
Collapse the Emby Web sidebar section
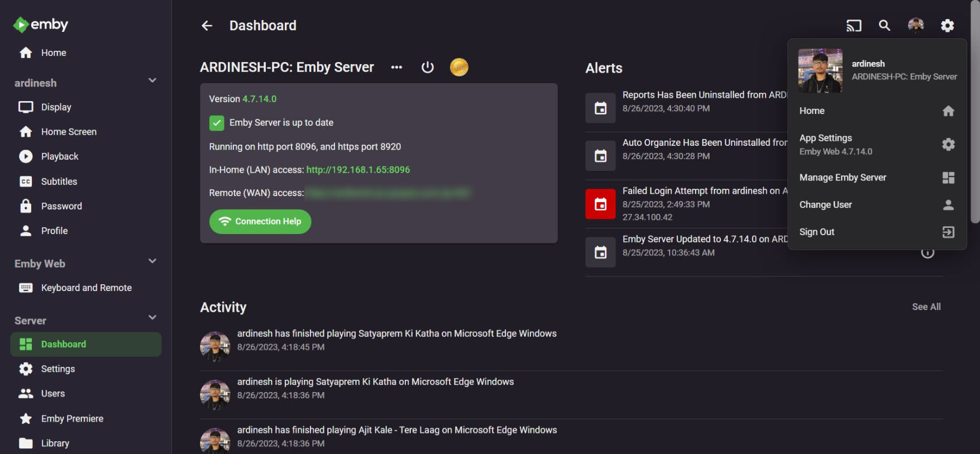[x=152, y=261]
